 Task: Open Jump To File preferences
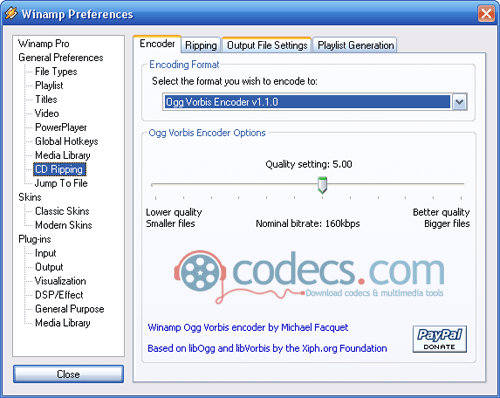coord(61,183)
